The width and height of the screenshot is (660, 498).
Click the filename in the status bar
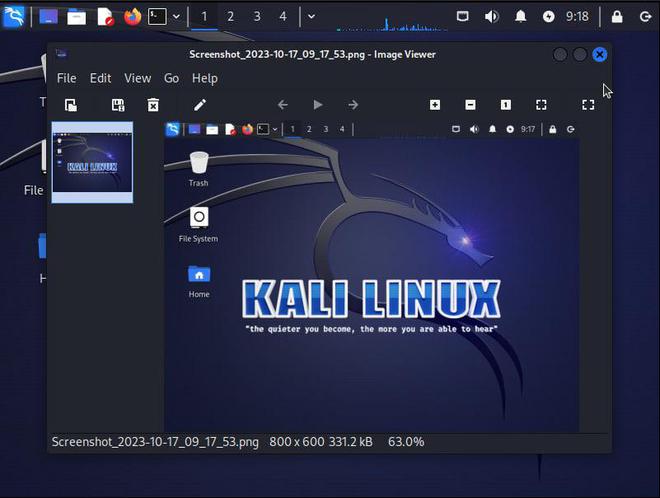pyautogui.click(x=155, y=442)
